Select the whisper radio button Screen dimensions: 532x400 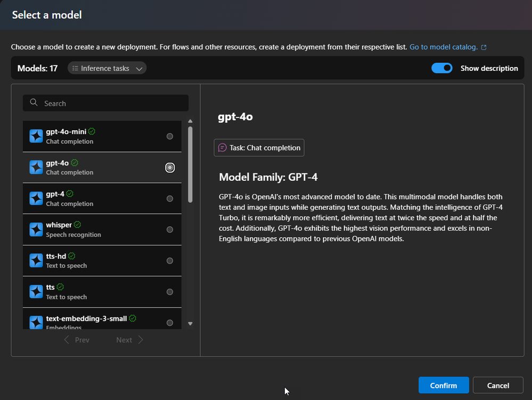click(170, 229)
